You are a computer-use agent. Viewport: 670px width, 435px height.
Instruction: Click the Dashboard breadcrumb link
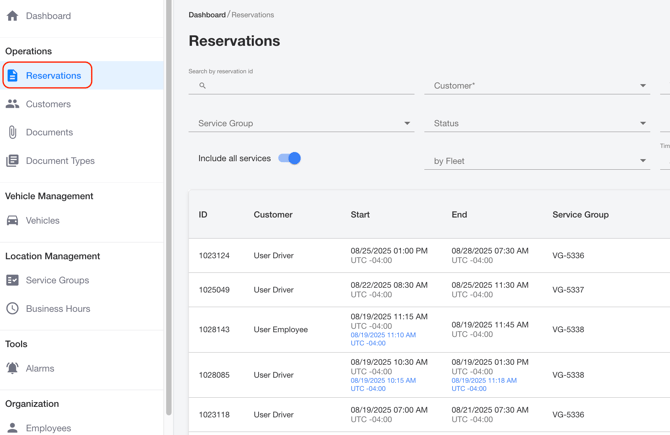click(207, 15)
